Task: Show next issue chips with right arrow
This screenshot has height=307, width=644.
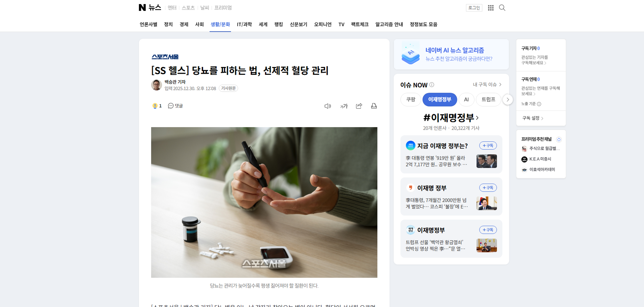Action: click(507, 100)
